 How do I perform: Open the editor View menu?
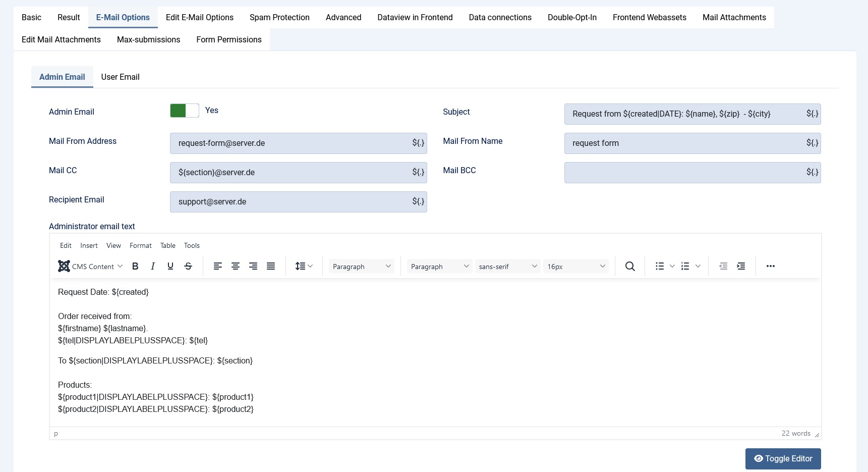tap(113, 245)
